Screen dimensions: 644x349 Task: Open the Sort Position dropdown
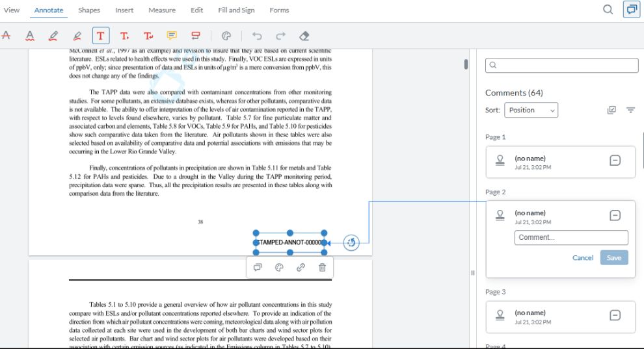[x=531, y=110]
